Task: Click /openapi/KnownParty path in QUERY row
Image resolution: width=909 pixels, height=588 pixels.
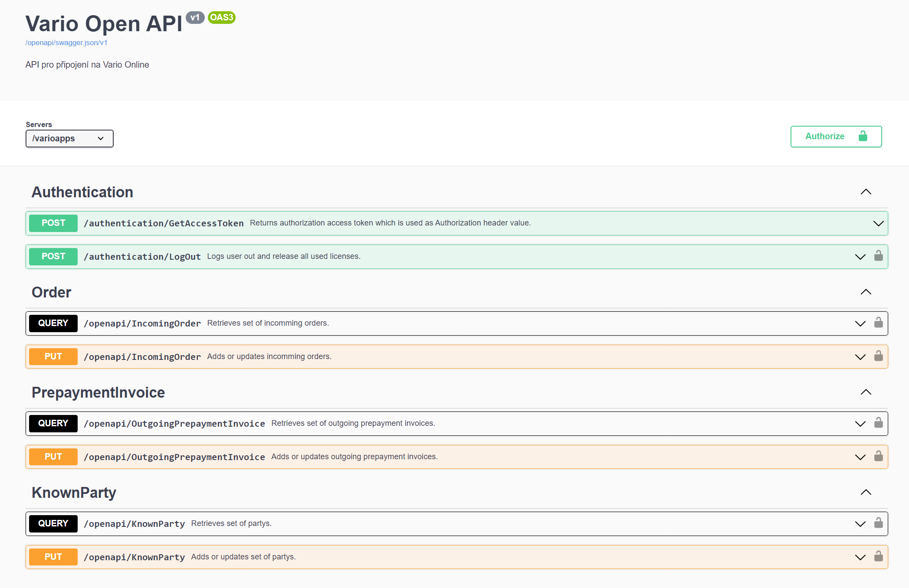Action: (135, 524)
